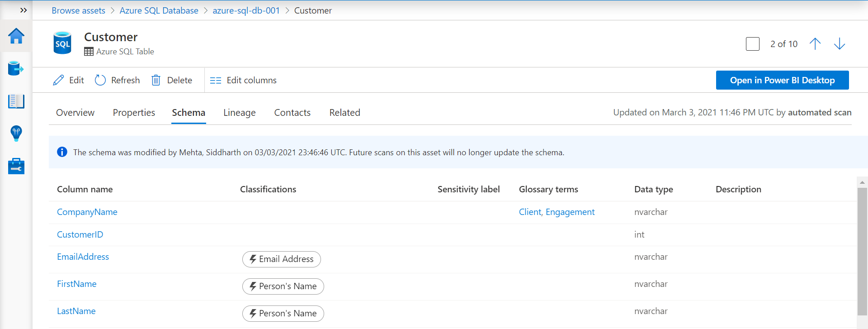Open the EmailAddress column link
The image size is (868, 329).
point(83,257)
